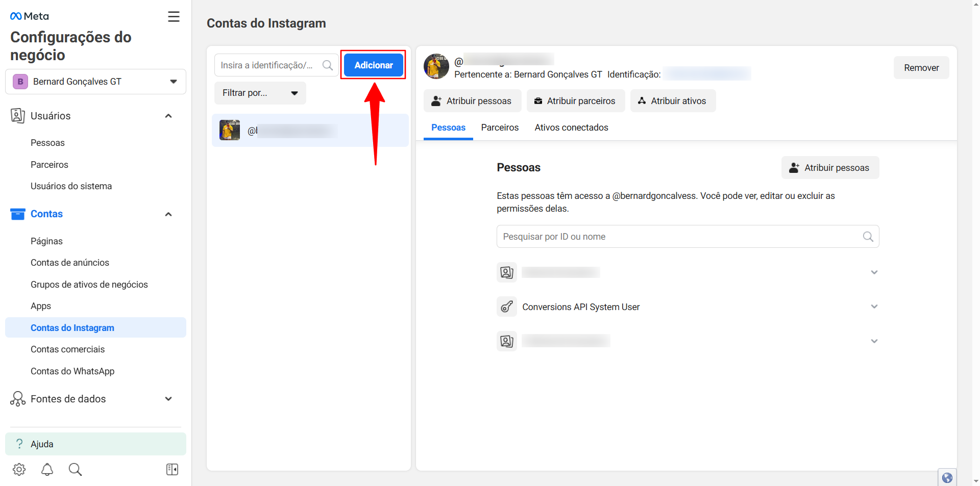Click the key icon for Conversions API user
Image resolution: width=980 pixels, height=486 pixels.
[x=507, y=306]
